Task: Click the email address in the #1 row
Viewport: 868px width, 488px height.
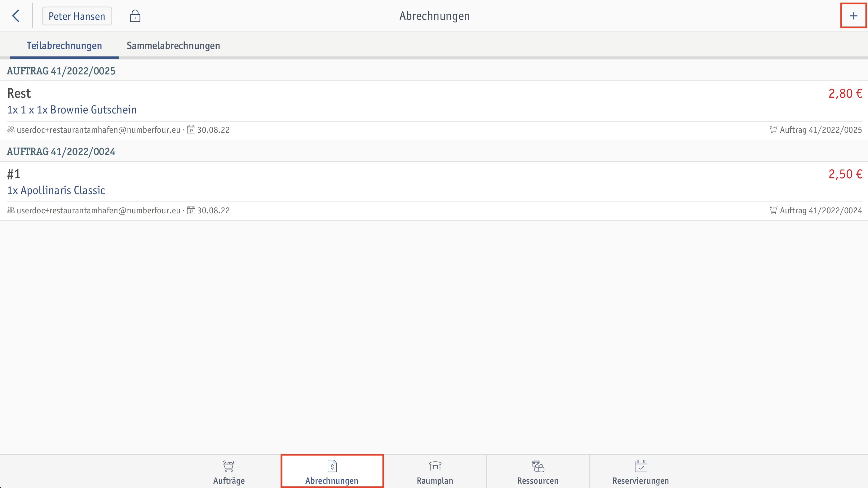Action: coord(99,210)
